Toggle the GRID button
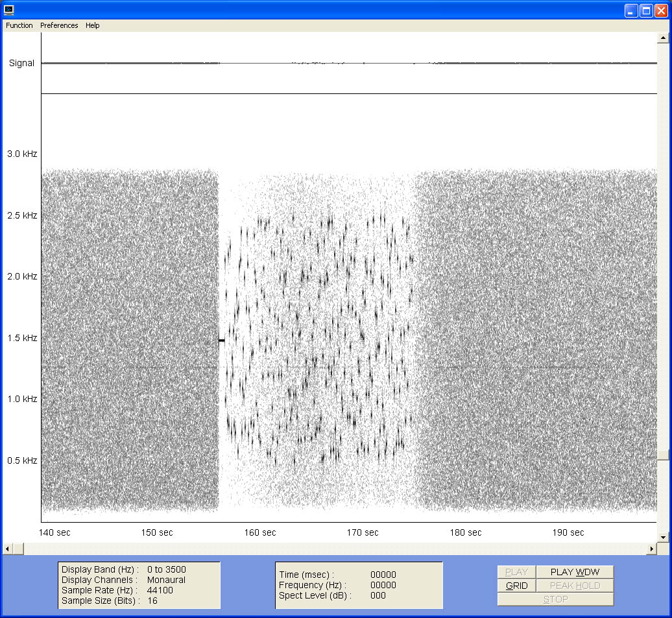This screenshot has height=618, width=672. point(516,586)
